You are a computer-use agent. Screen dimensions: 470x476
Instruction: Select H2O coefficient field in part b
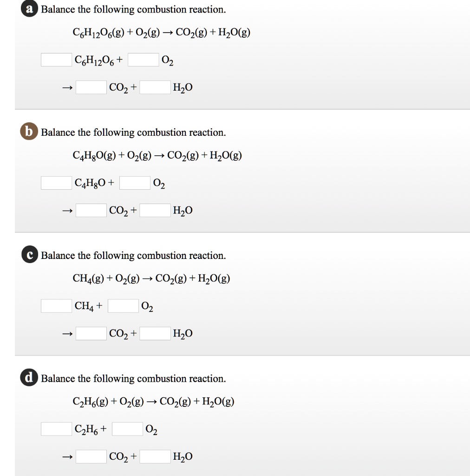pos(155,211)
